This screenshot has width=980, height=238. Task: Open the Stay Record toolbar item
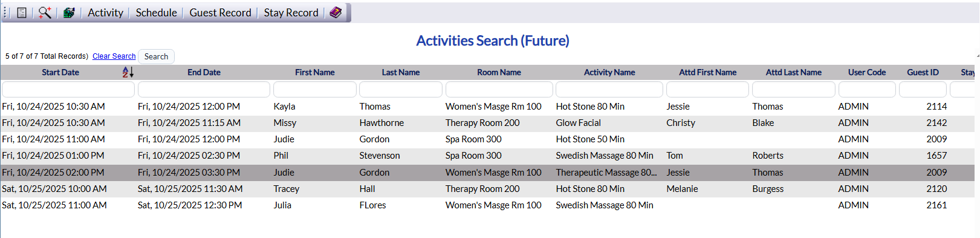point(291,13)
